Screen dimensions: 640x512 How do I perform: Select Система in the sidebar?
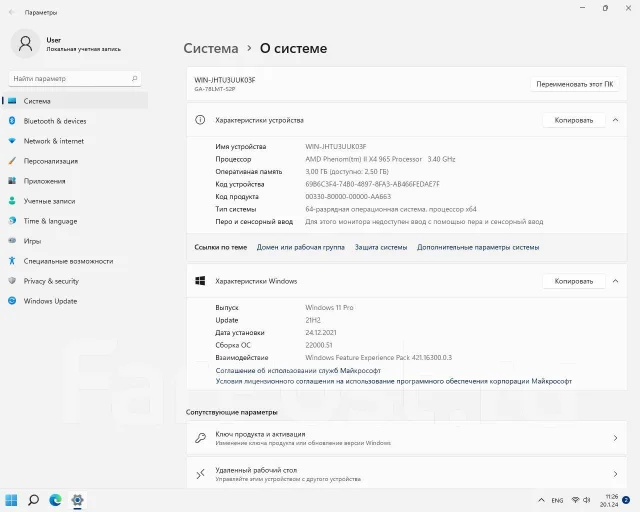75,101
